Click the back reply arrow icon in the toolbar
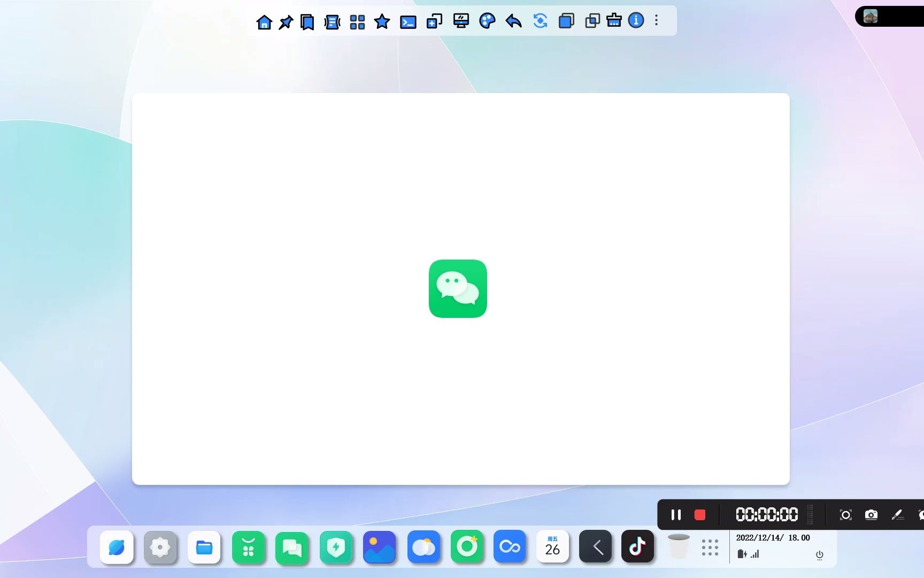924x578 pixels. [513, 21]
